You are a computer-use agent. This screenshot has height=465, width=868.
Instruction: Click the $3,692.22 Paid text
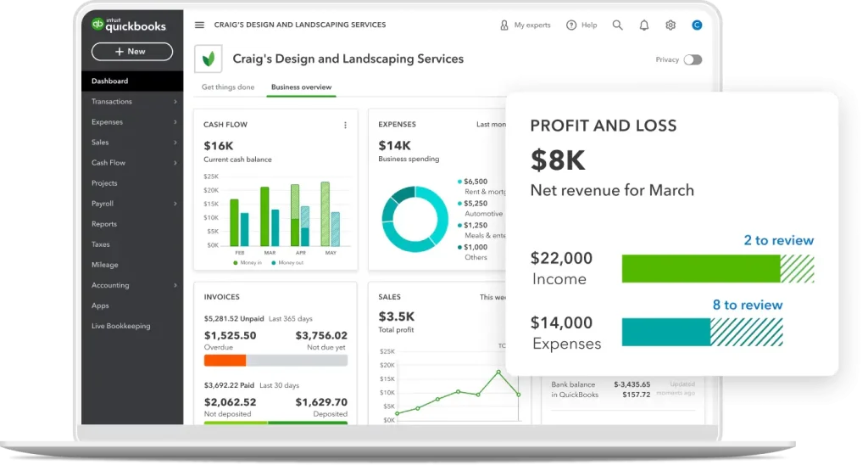pyautogui.click(x=229, y=385)
